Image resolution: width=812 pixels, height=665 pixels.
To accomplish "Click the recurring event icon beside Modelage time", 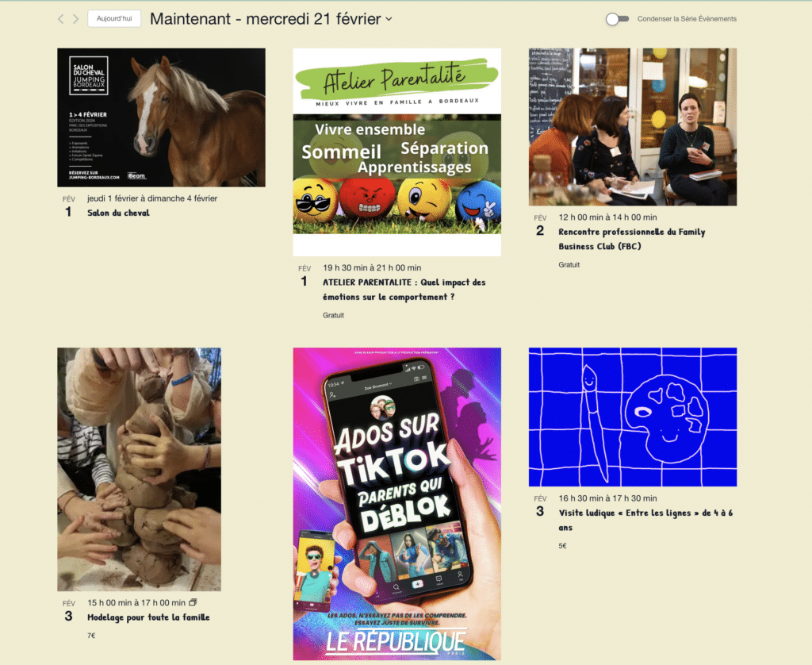I will 193,602.
